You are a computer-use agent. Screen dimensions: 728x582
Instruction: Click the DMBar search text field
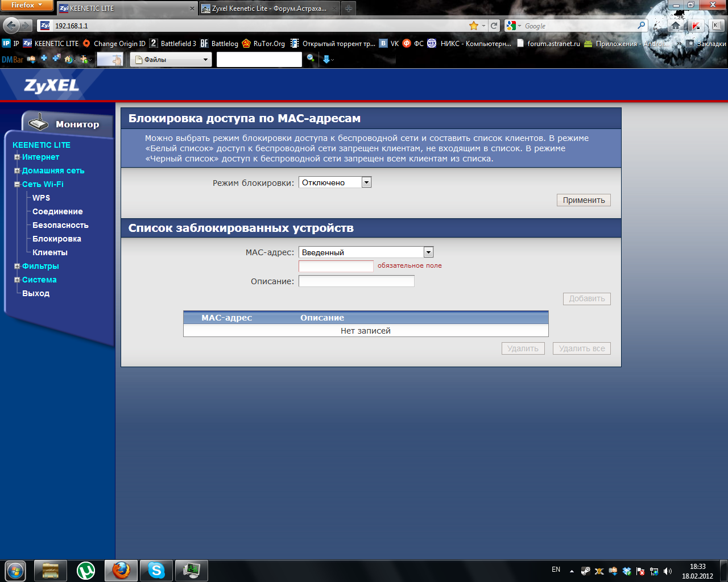259,59
